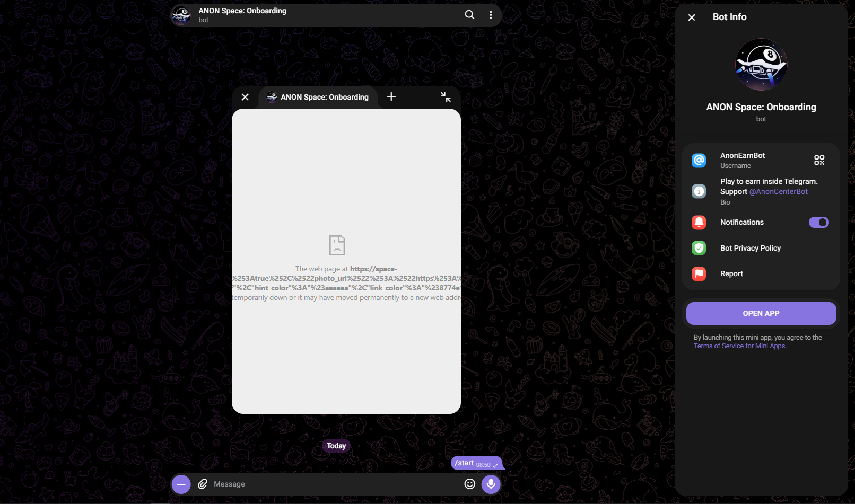Report this bot

[x=761, y=273]
